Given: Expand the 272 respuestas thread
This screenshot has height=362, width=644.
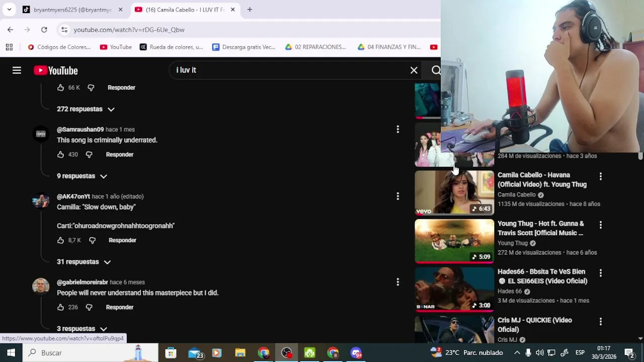Looking at the screenshot, I should (x=86, y=109).
